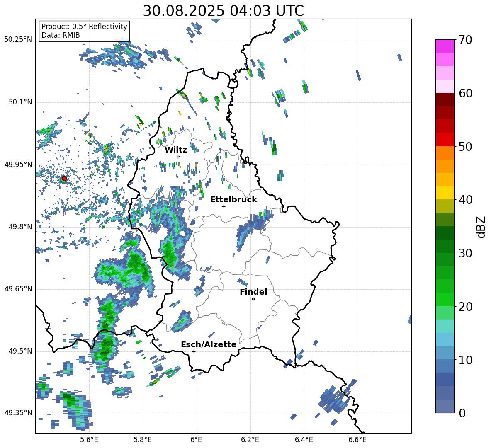Click the 6.4°E longitude label
The height and width of the screenshot is (448, 491).
tap(304, 440)
